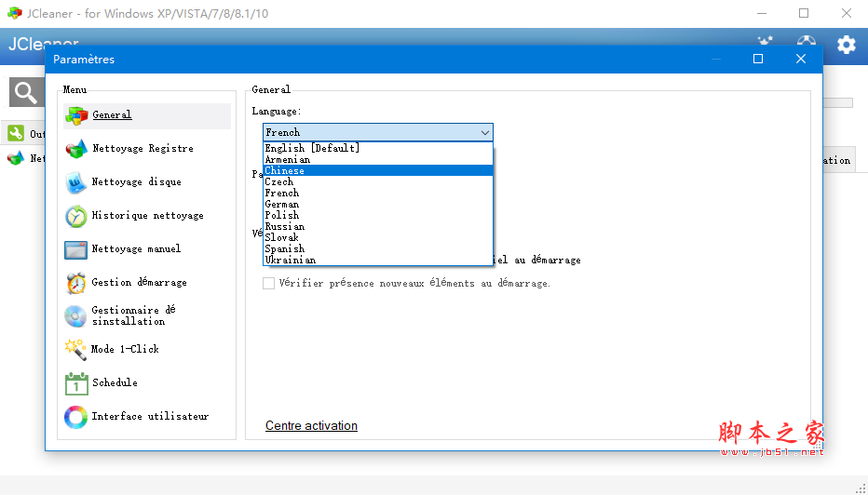
Task: Choose Armenian from language list
Action: [378, 159]
